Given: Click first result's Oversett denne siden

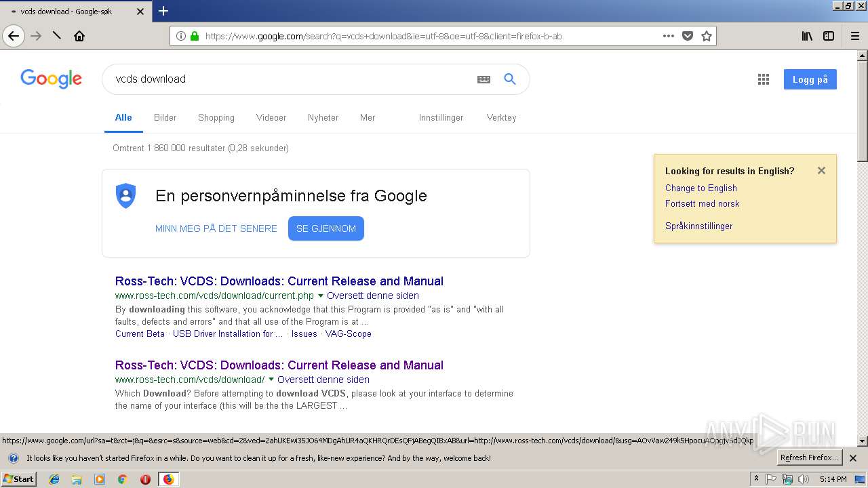Looking at the screenshot, I should click(x=373, y=296).
